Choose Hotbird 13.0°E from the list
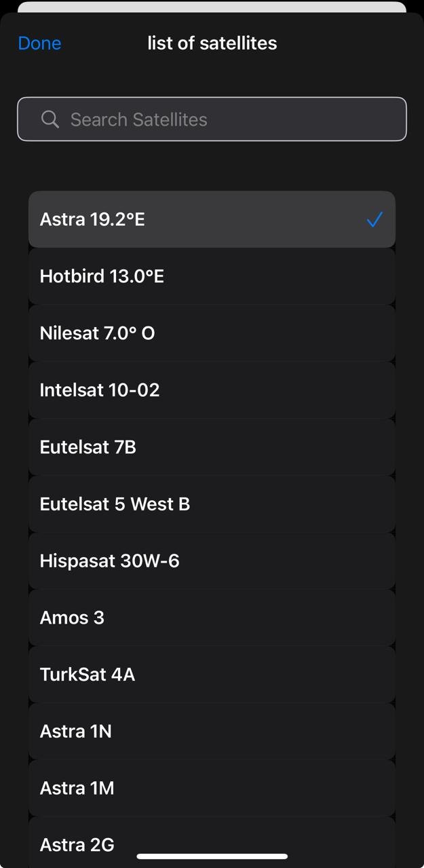424x868 pixels. click(102, 276)
